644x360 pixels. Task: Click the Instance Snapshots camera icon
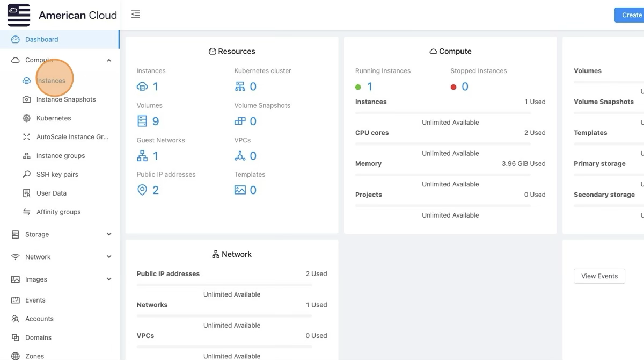click(x=26, y=99)
